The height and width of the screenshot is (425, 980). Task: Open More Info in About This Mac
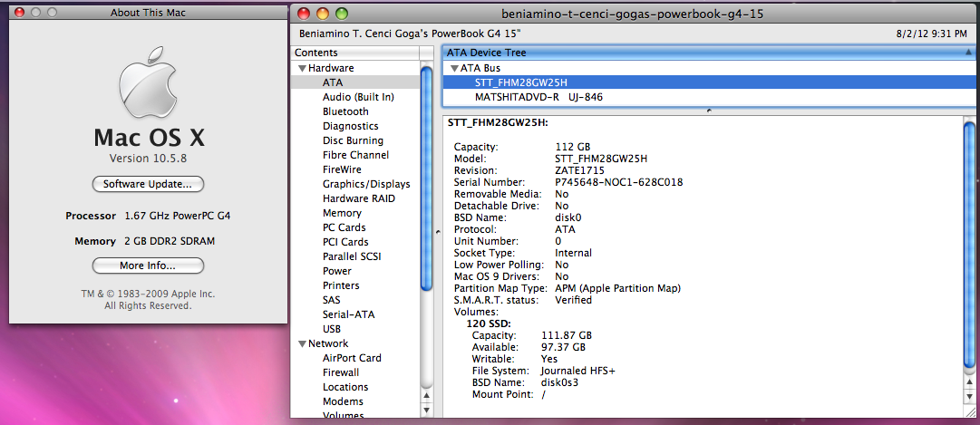coord(148,266)
